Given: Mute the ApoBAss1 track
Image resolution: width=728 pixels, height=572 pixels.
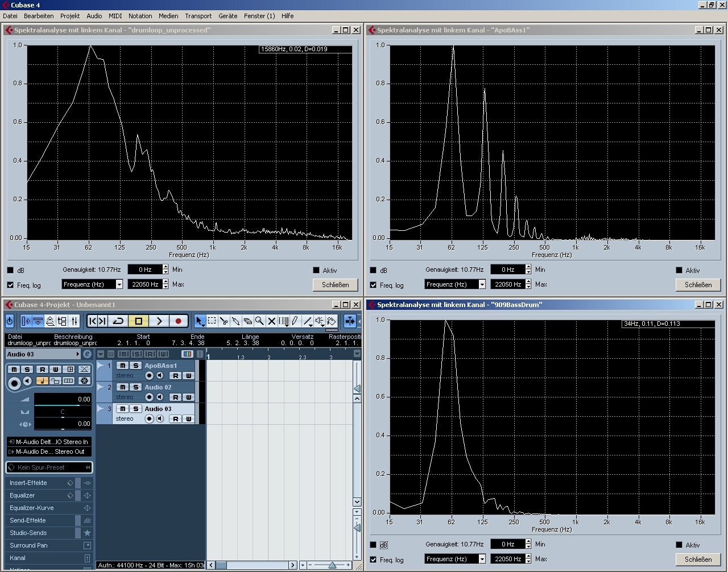Looking at the screenshot, I should (x=123, y=366).
